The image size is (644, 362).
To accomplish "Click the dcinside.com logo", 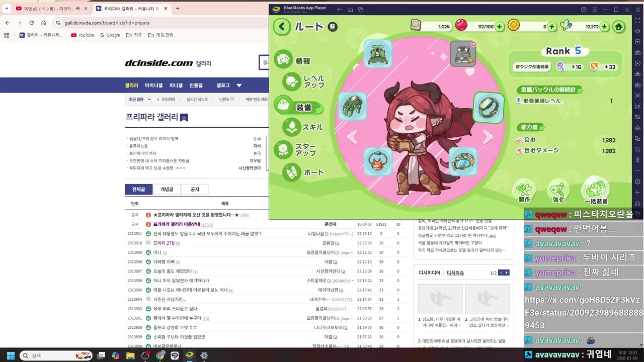I will tap(158, 63).
